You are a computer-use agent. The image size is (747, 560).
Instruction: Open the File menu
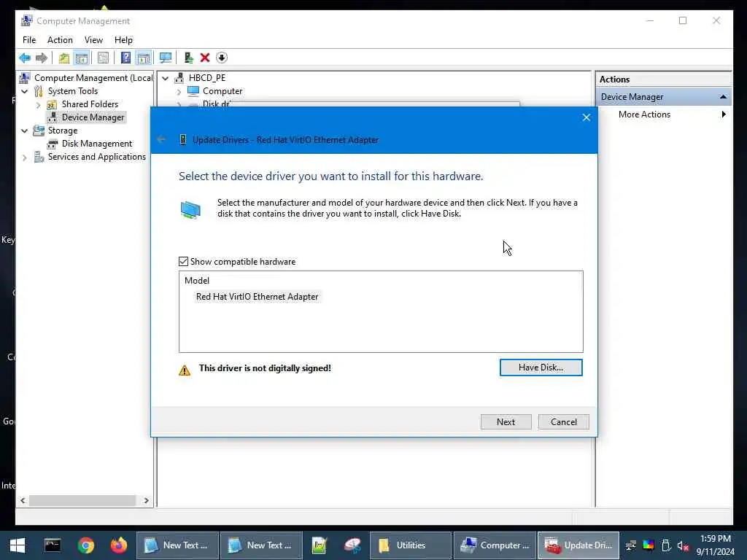coord(29,40)
